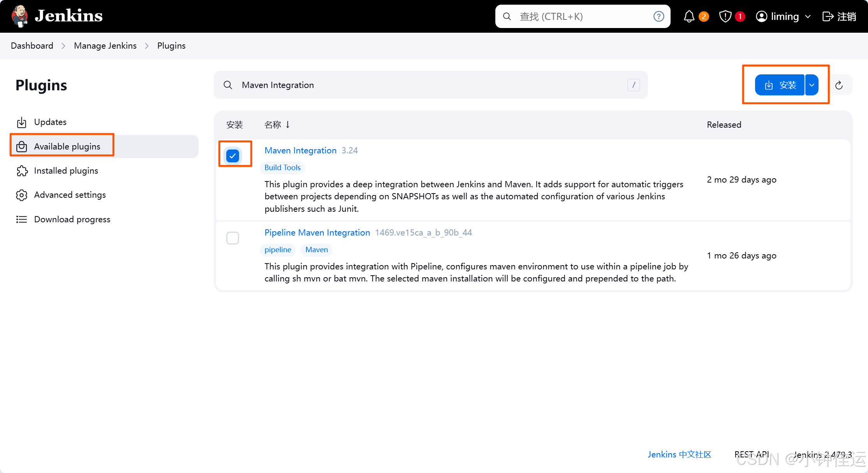Open the Pipeline Maven Integration plugin link

tap(317, 232)
